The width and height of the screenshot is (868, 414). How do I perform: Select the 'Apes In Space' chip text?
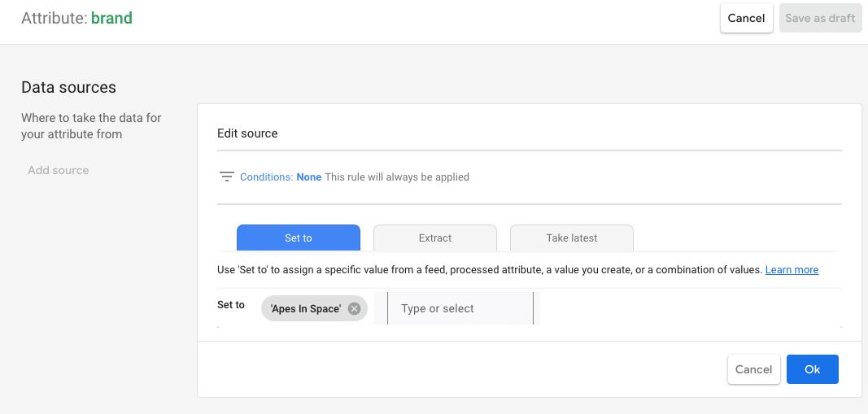coord(306,309)
